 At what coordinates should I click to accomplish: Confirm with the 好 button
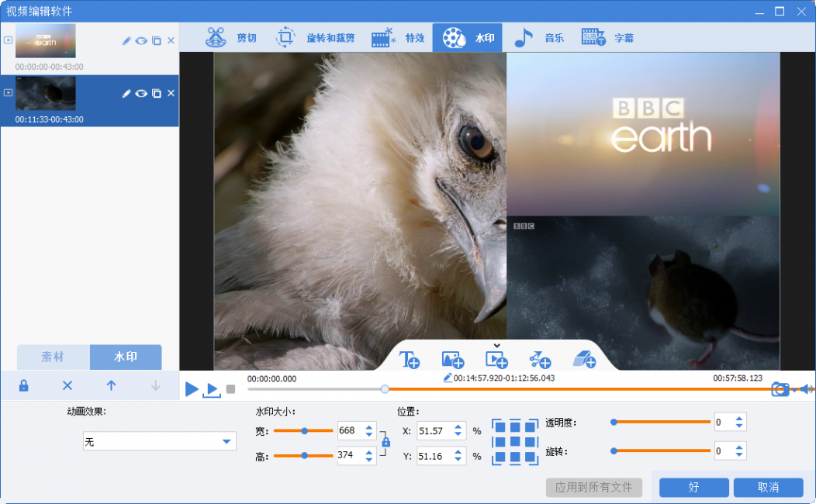coord(693,488)
